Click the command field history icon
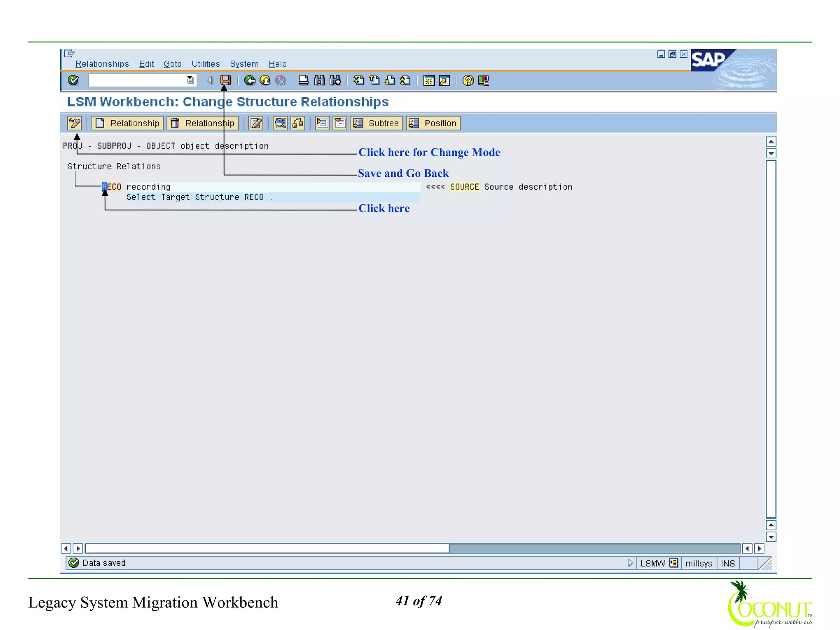Image resolution: width=840 pixels, height=630 pixels. coord(190,80)
